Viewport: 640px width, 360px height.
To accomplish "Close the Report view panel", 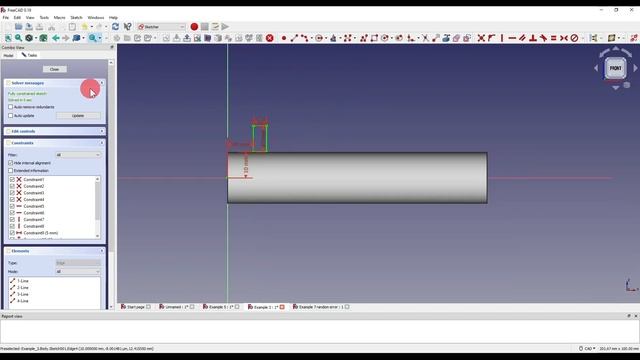I will (x=636, y=316).
